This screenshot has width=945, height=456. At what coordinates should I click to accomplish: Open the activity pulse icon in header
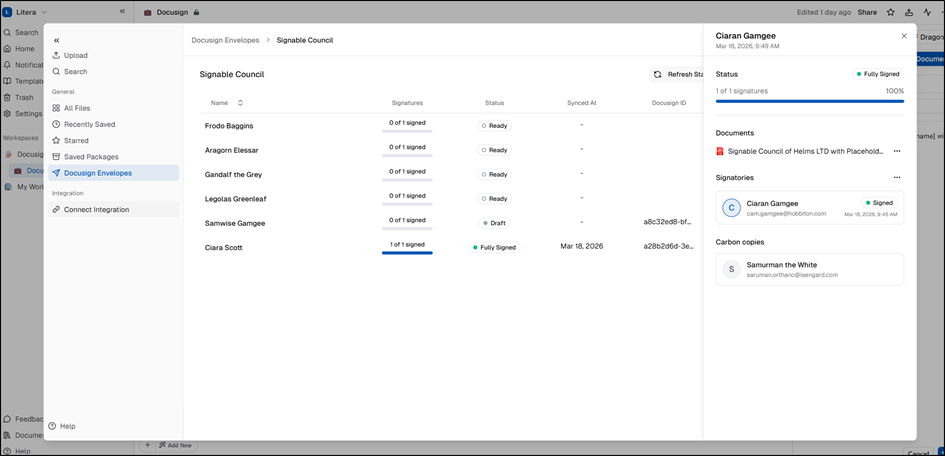[x=927, y=12]
